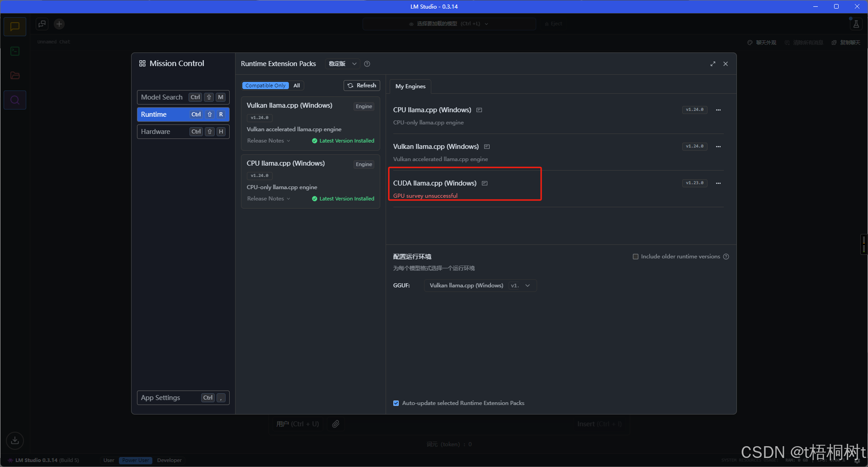The width and height of the screenshot is (868, 467).
Task: Switch to User mode
Action: 109,460
